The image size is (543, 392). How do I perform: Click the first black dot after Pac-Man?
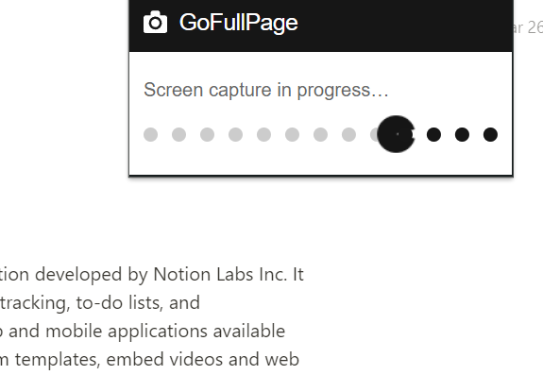tap(433, 135)
